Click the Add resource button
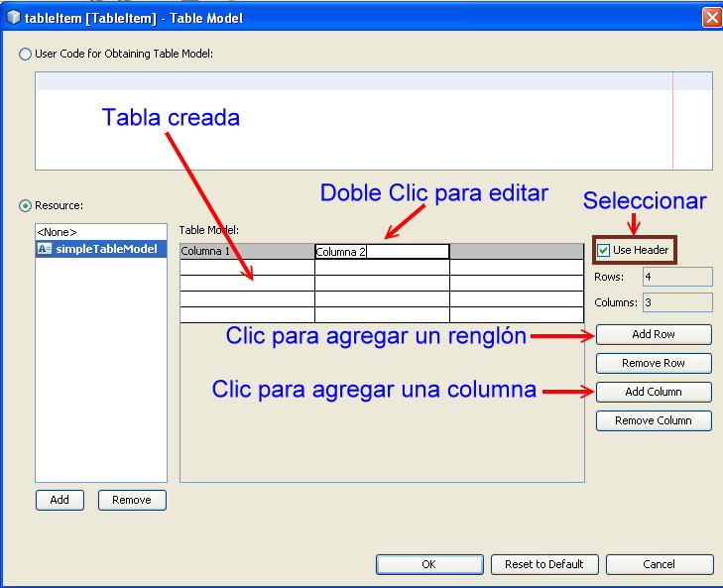 click(60, 500)
